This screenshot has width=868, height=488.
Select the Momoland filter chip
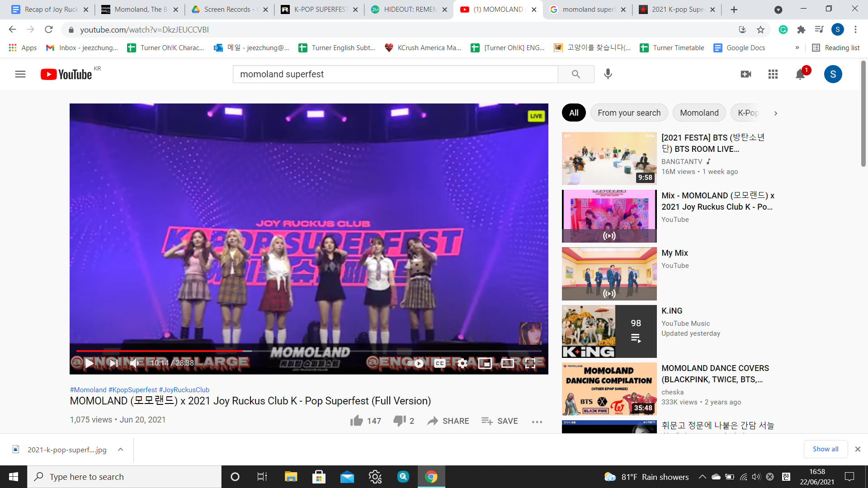coord(699,113)
